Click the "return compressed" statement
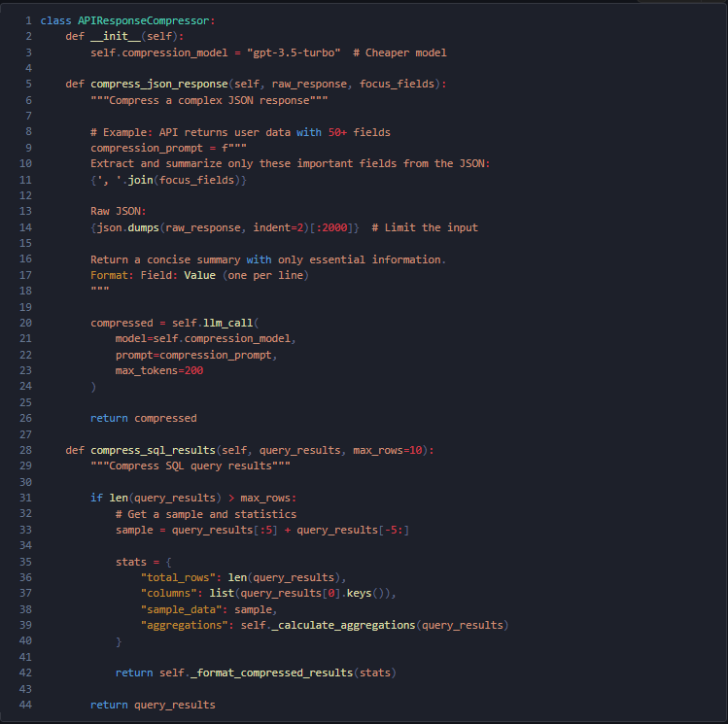The height and width of the screenshot is (724, 728). point(143,418)
